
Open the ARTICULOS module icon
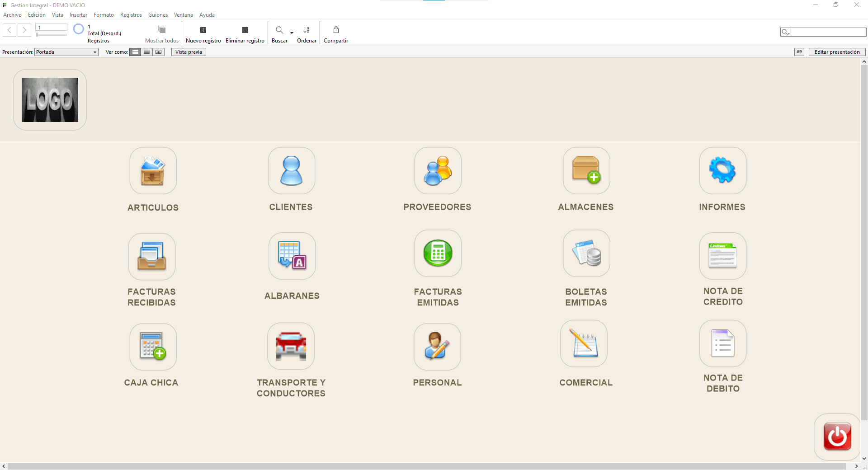click(x=153, y=171)
